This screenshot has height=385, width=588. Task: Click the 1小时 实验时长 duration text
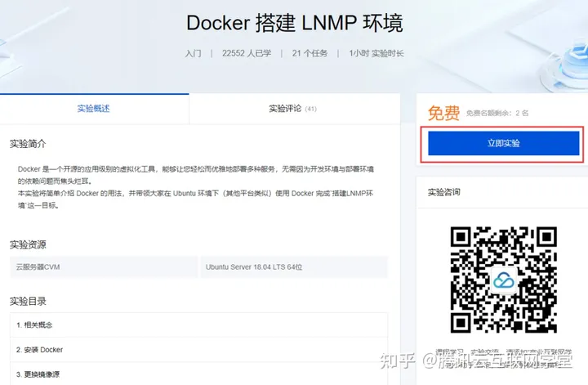pos(376,53)
